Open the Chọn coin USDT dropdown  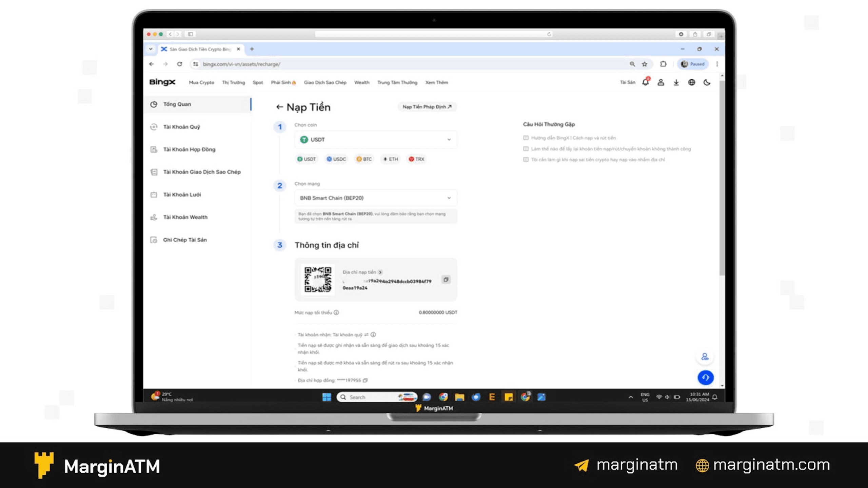coord(376,140)
